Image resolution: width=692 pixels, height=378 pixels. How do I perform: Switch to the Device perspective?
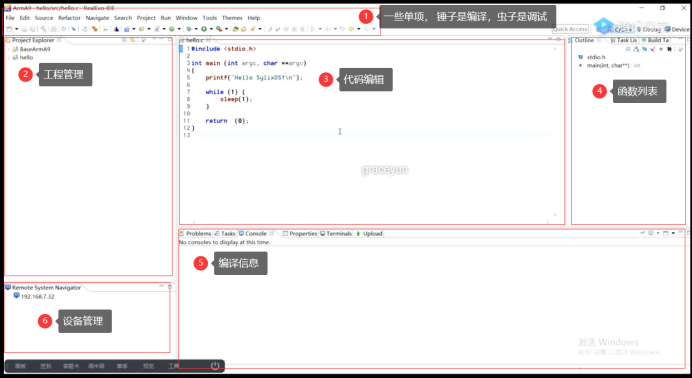pos(677,29)
